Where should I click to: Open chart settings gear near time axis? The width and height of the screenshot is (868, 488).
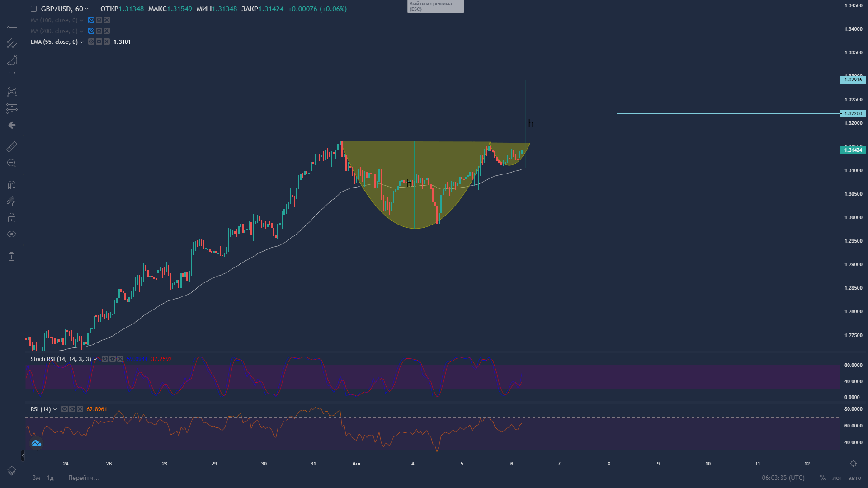pos(853,464)
